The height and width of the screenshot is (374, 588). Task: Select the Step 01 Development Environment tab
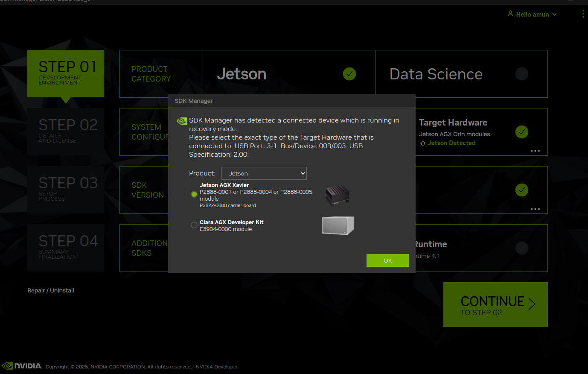click(x=66, y=73)
